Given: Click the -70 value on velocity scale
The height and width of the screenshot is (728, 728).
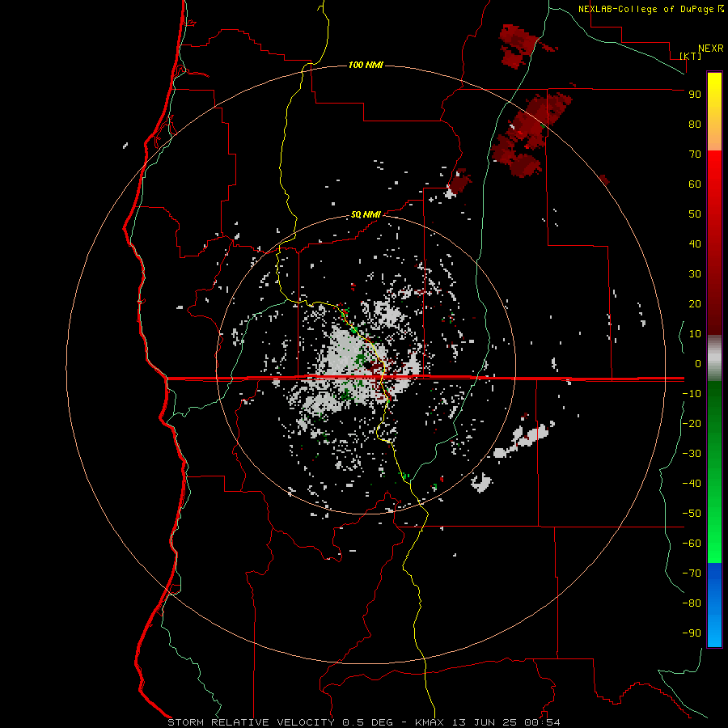Looking at the screenshot, I should 692,573.
